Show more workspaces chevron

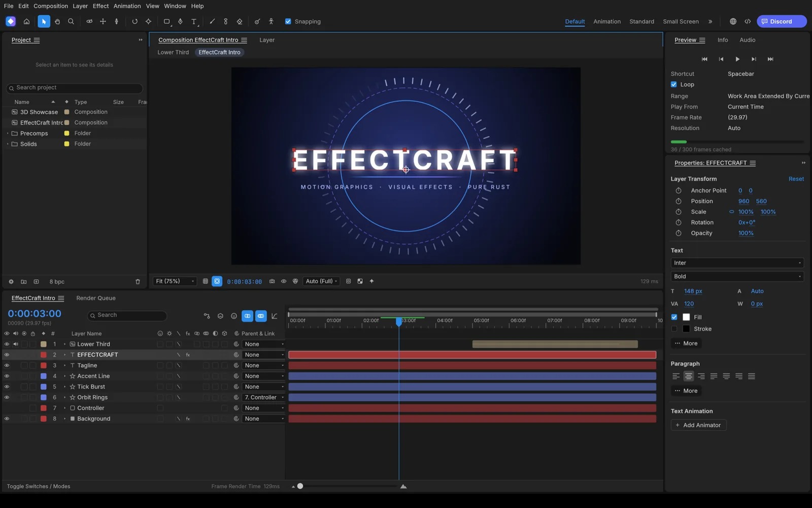click(710, 21)
